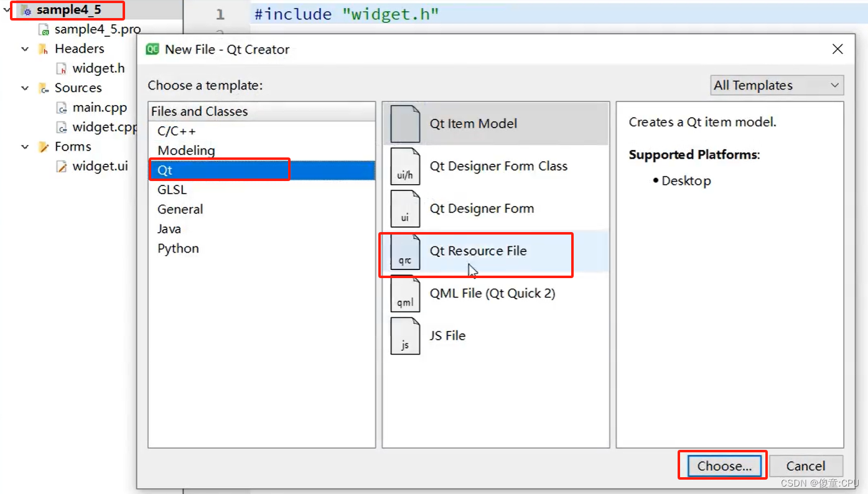Click the widget.ui form file icon
Screen dimensions: 868x494
62,167
